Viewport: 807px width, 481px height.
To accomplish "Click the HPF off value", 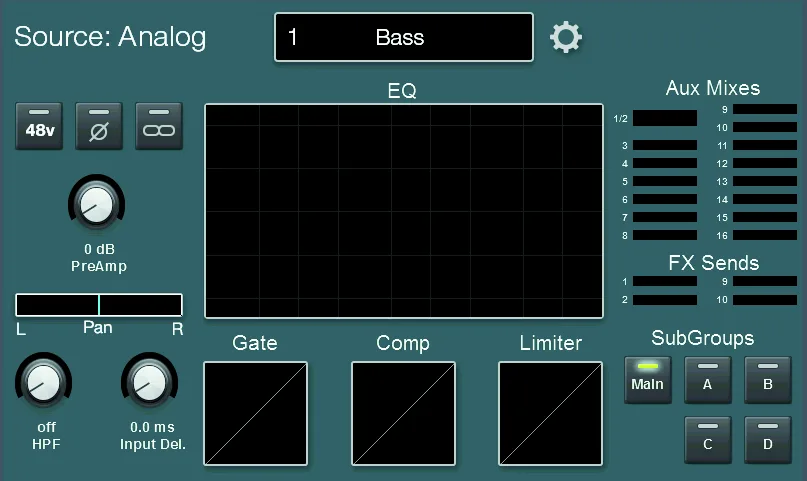I will pos(46,427).
